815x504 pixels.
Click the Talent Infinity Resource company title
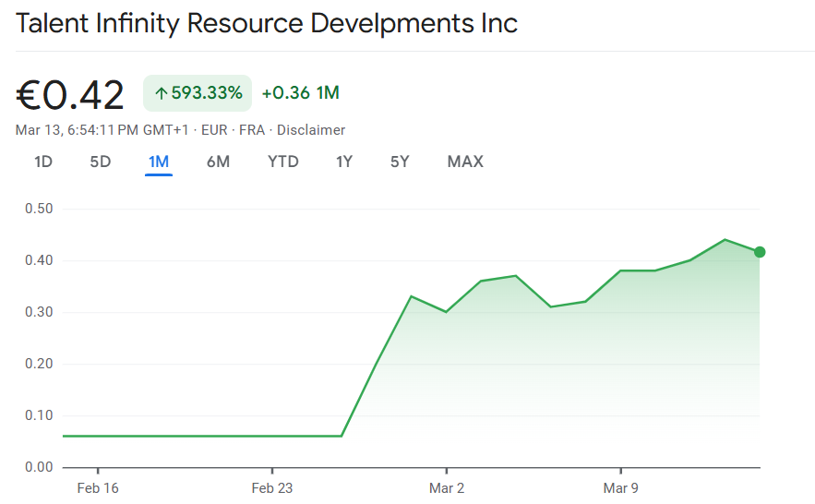click(267, 23)
